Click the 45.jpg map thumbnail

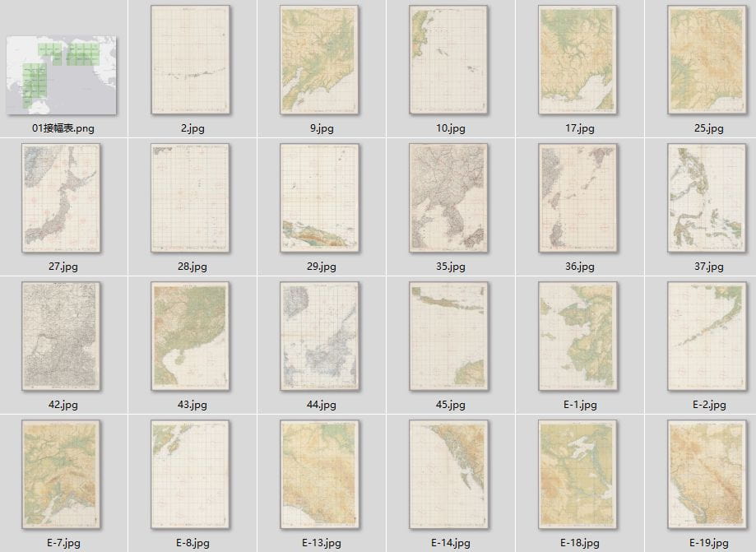[449, 336]
